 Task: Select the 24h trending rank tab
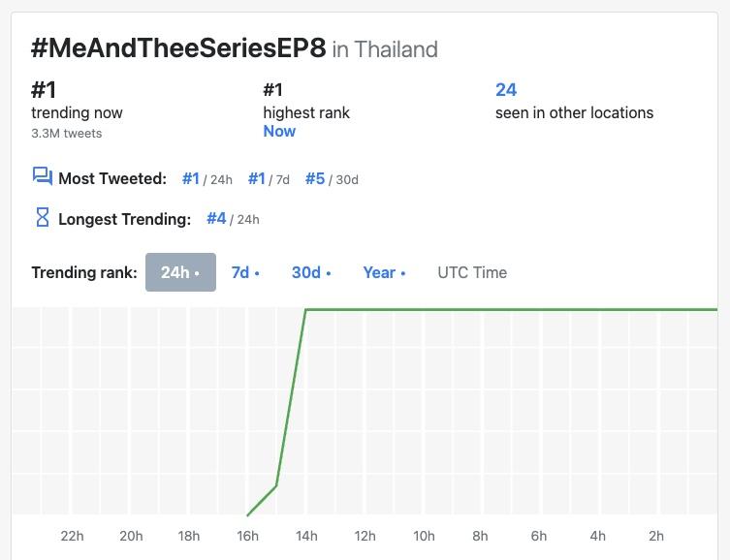pyautogui.click(x=180, y=272)
